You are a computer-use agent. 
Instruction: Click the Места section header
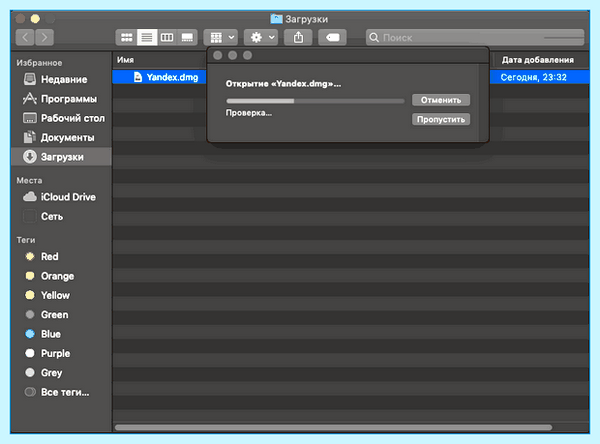pyautogui.click(x=29, y=180)
